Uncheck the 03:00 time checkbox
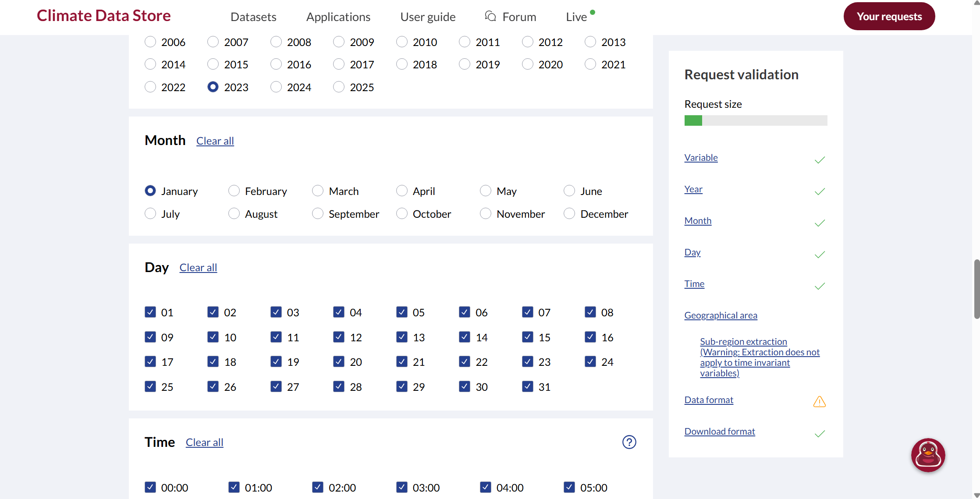 tap(401, 487)
